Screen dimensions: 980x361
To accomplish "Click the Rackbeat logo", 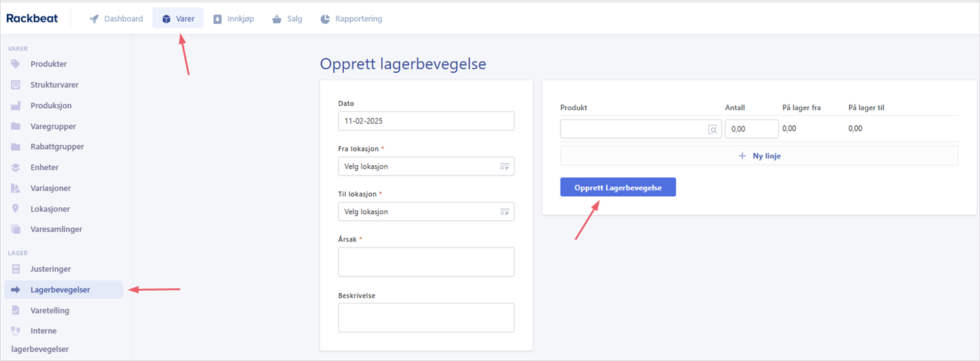I will [x=33, y=18].
